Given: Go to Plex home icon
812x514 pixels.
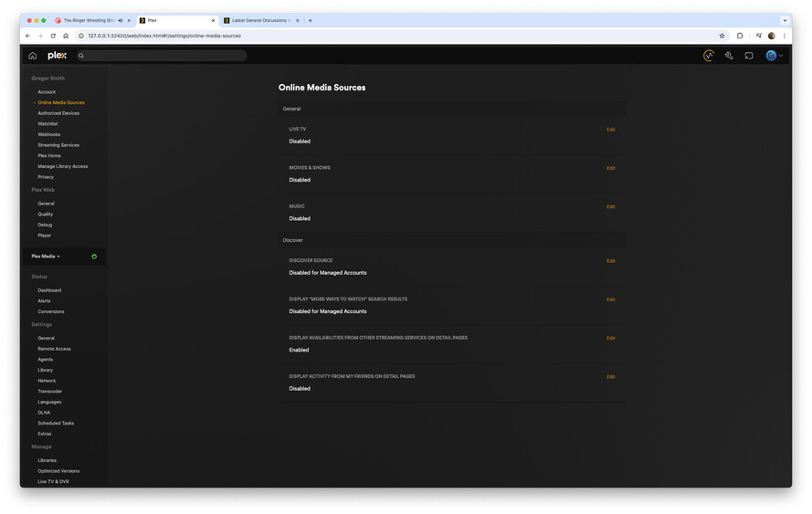Looking at the screenshot, I should (33, 56).
